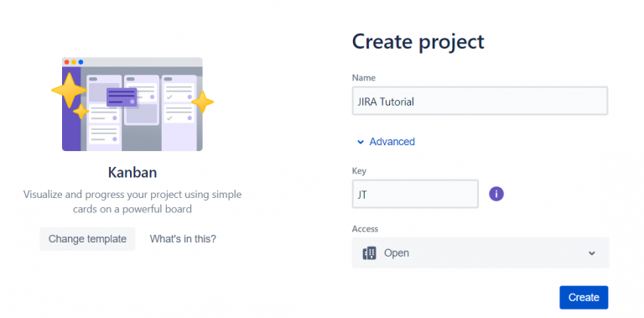Click the Change template button

87,238
